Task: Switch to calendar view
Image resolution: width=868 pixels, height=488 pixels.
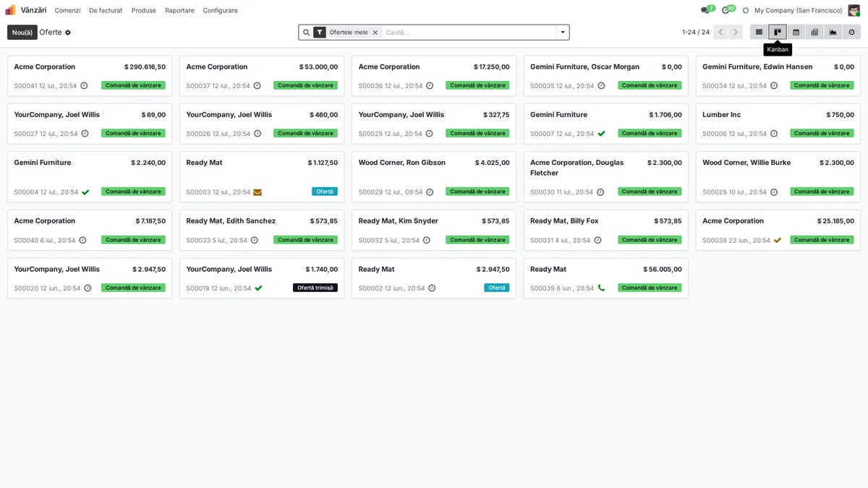Action: (x=796, y=33)
